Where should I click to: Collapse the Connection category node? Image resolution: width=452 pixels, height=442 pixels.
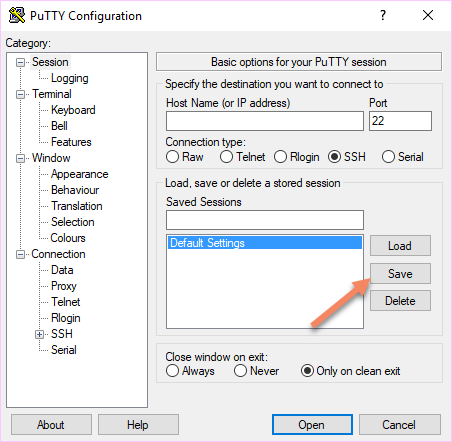click(x=21, y=254)
